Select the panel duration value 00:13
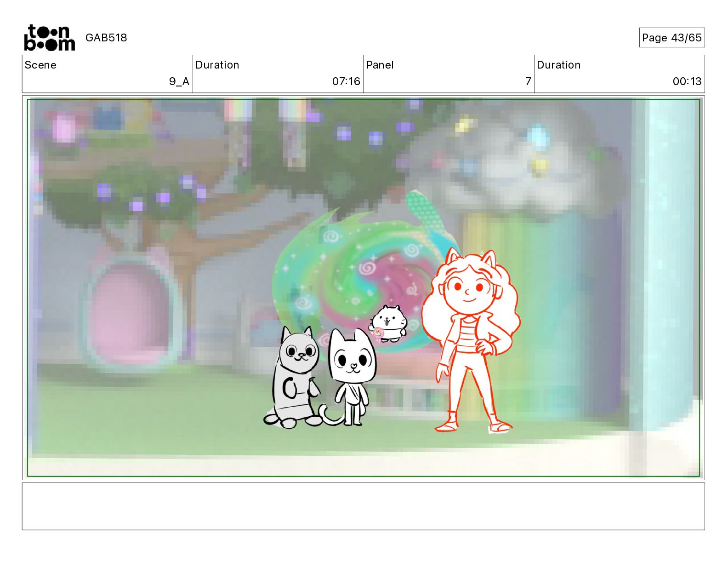 [x=687, y=81]
